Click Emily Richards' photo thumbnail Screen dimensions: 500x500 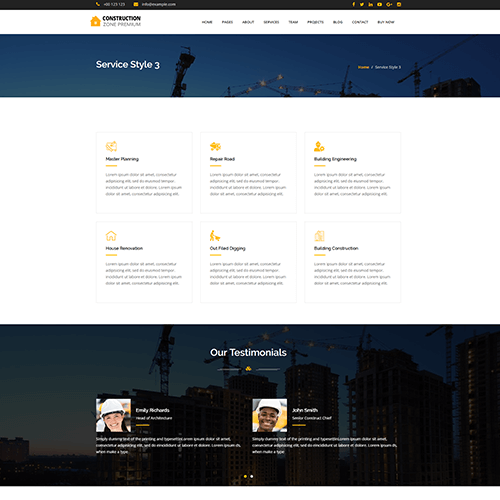[113, 415]
